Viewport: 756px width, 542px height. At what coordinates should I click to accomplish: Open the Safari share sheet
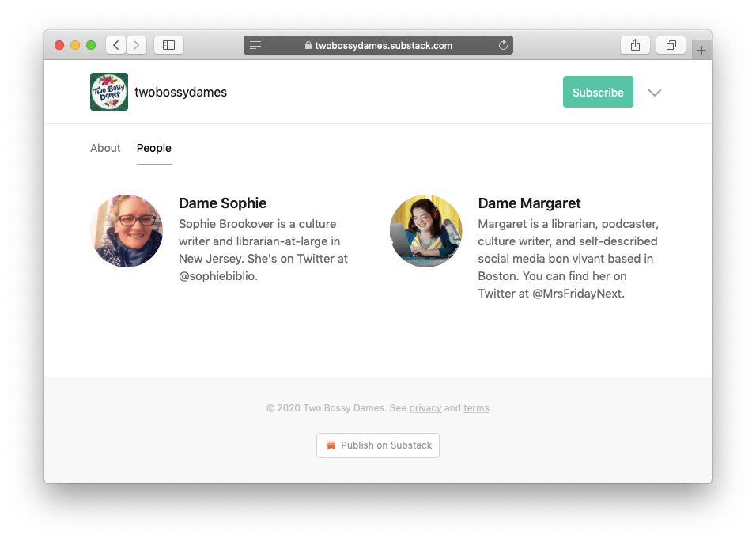(635, 45)
